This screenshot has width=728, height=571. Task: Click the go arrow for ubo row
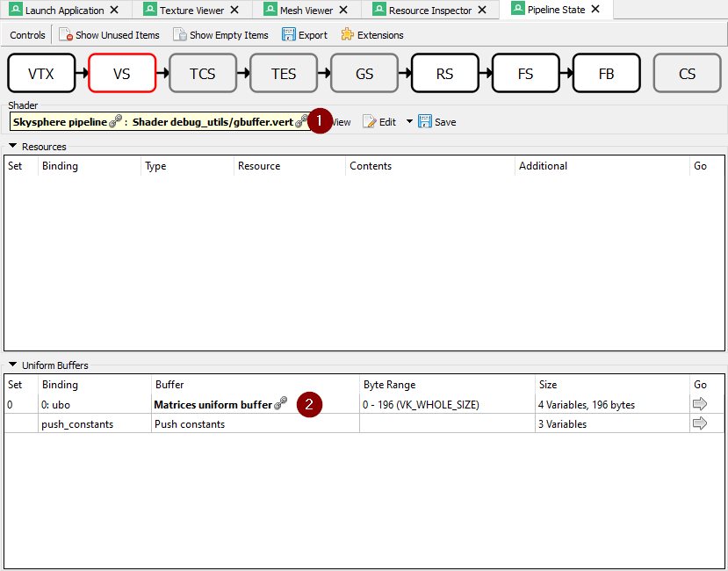(699, 404)
